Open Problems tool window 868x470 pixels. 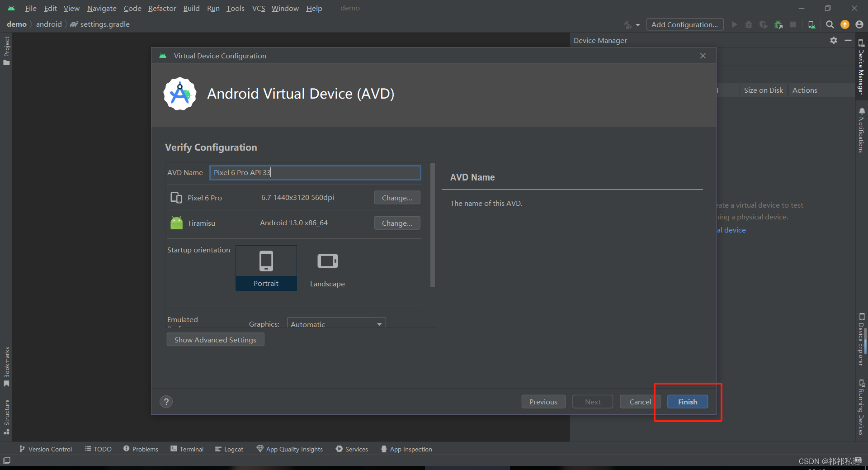click(141, 449)
